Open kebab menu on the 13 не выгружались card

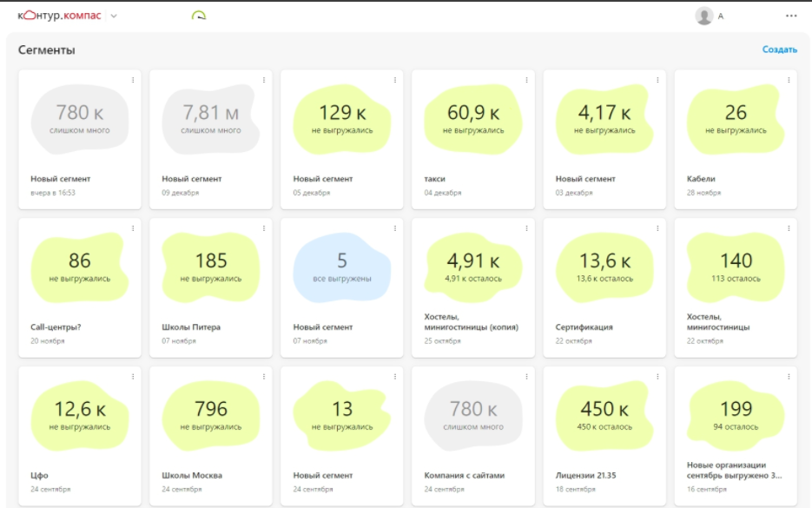pyautogui.click(x=395, y=377)
